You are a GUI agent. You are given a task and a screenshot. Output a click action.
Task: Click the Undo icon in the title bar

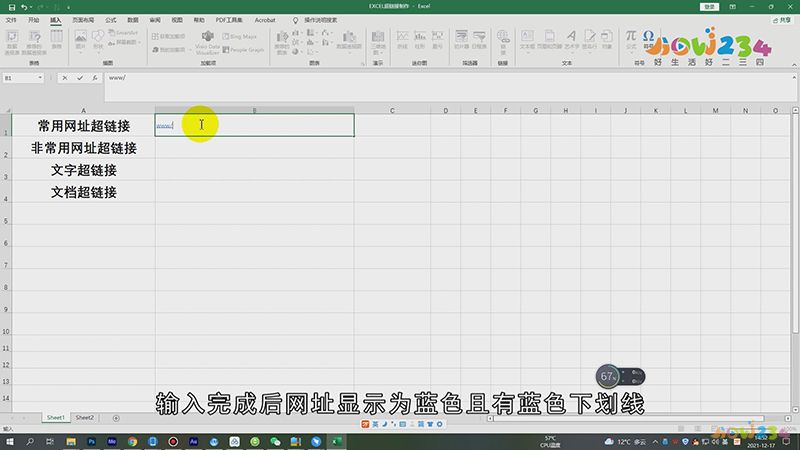click(x=23, y=7)
